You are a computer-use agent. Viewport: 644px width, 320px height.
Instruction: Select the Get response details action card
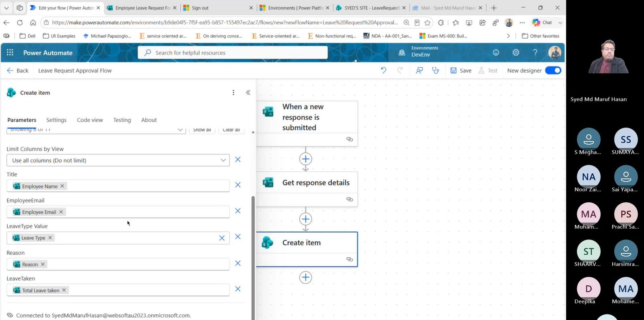(307, 189)
